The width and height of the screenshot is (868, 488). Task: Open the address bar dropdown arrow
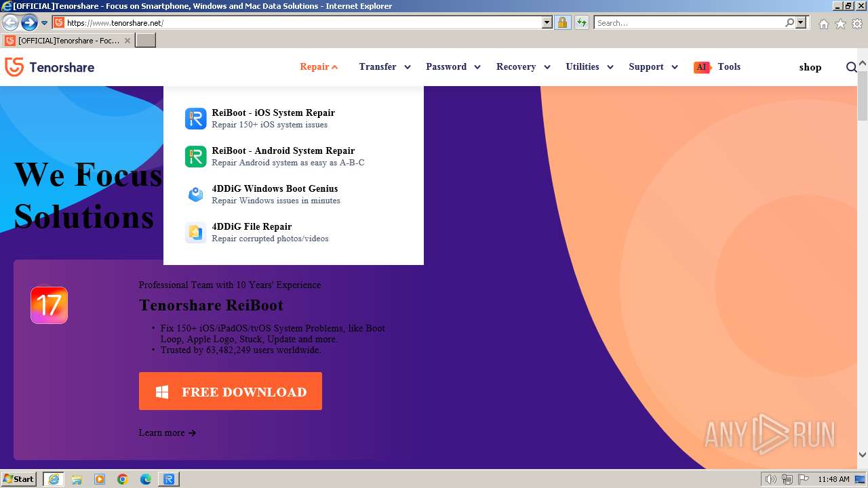point(547,23)
